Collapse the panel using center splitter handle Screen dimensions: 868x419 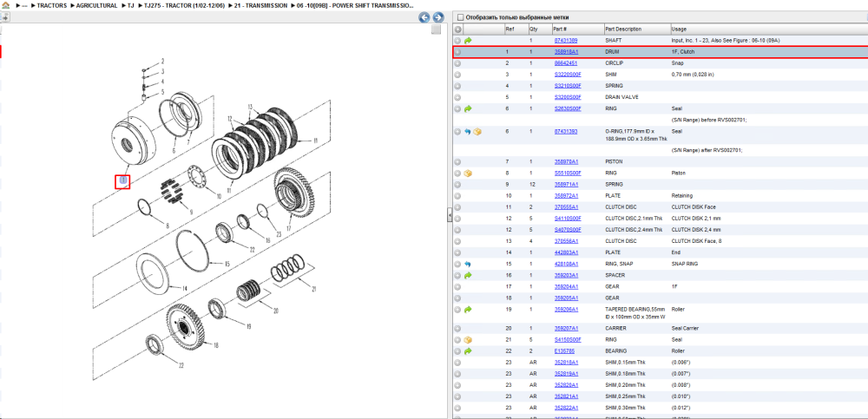coord(450,216)
